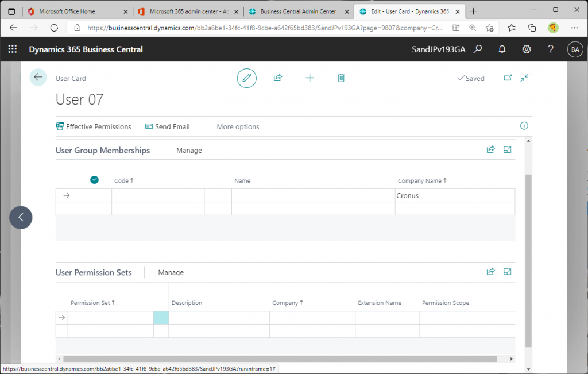Click the dark circular previous-record arrow
Screen dimensions: 588x374
[x=21, y=218]
